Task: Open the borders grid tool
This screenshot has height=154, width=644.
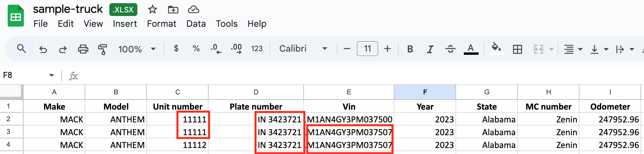Action: pos(517,49)
